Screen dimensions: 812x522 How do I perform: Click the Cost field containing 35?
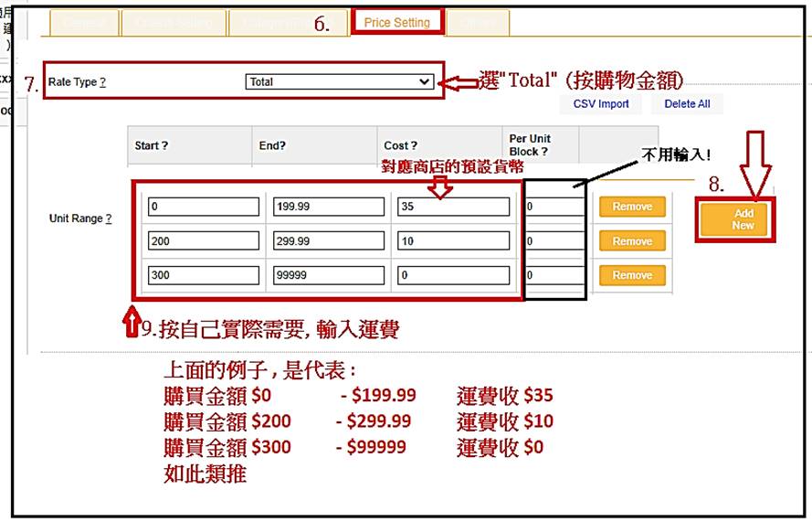coord(453,207)
